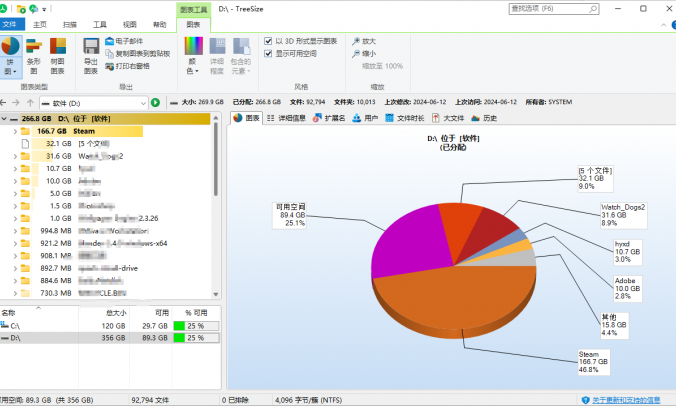Image resolution: width=676 pixels, height=406 pixels.
Task: Collapse the D:\ root tree node
Action: [4, 119]
